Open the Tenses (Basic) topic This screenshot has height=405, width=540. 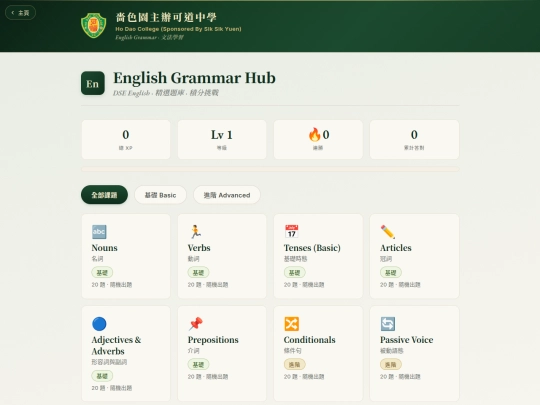[318, 256]
